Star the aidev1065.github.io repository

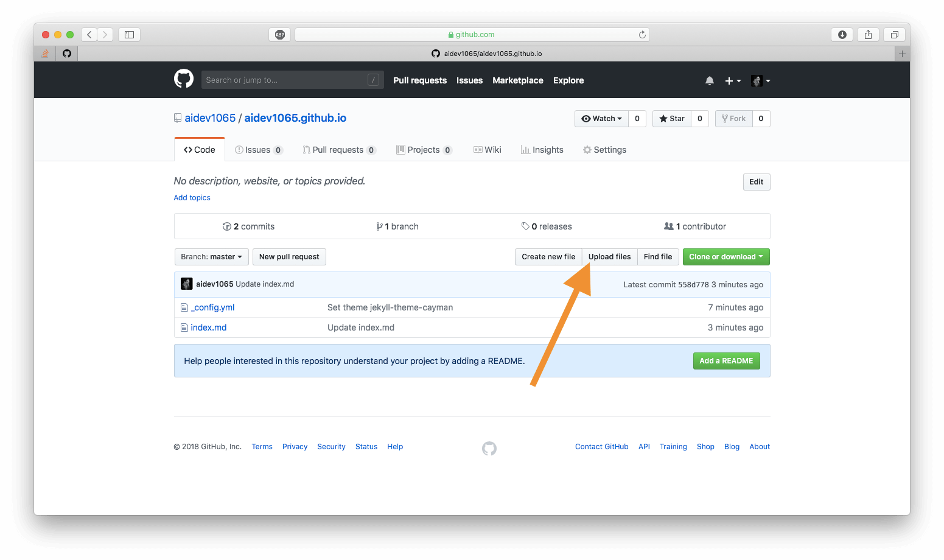(672, 119)
